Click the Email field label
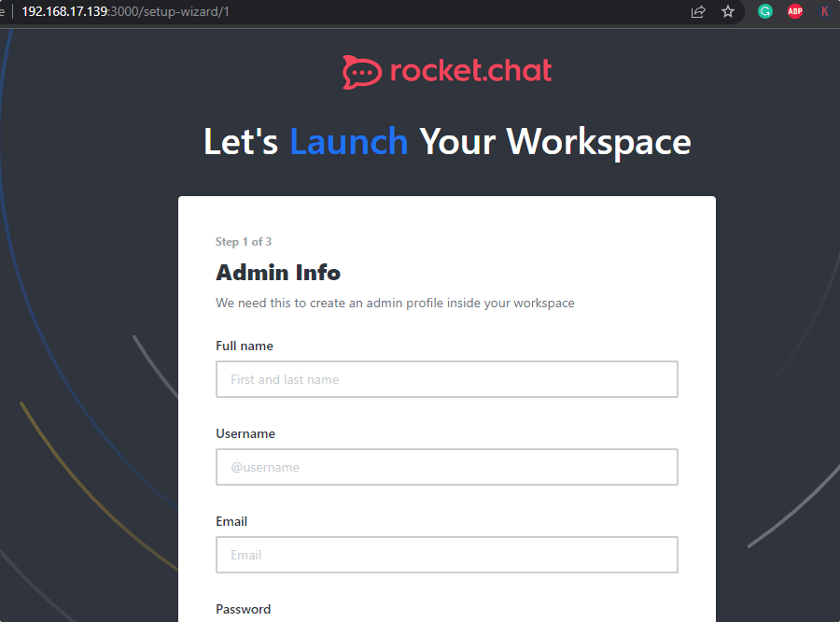Viewport: 840px width, 622px height. 231,521
